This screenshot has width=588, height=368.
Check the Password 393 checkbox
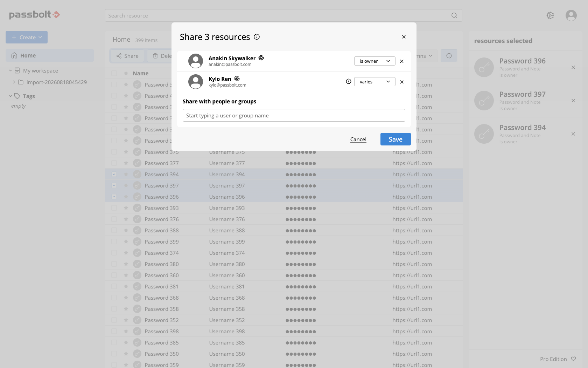tap(114, 208)
